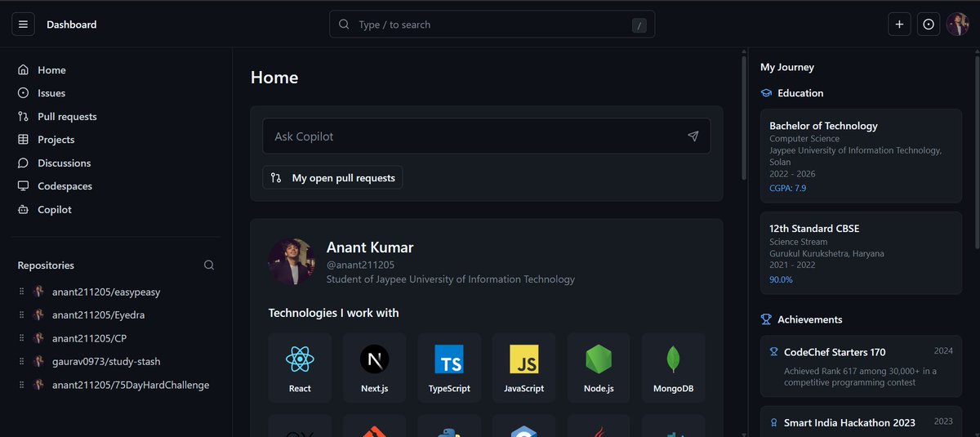Open the Bachelor of Technology education card
The image size is (980, 437).
pyautogui.click(x=861, y=156)
